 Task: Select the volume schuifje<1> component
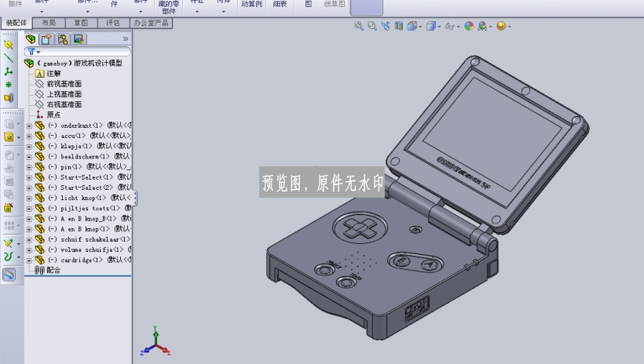83,249
